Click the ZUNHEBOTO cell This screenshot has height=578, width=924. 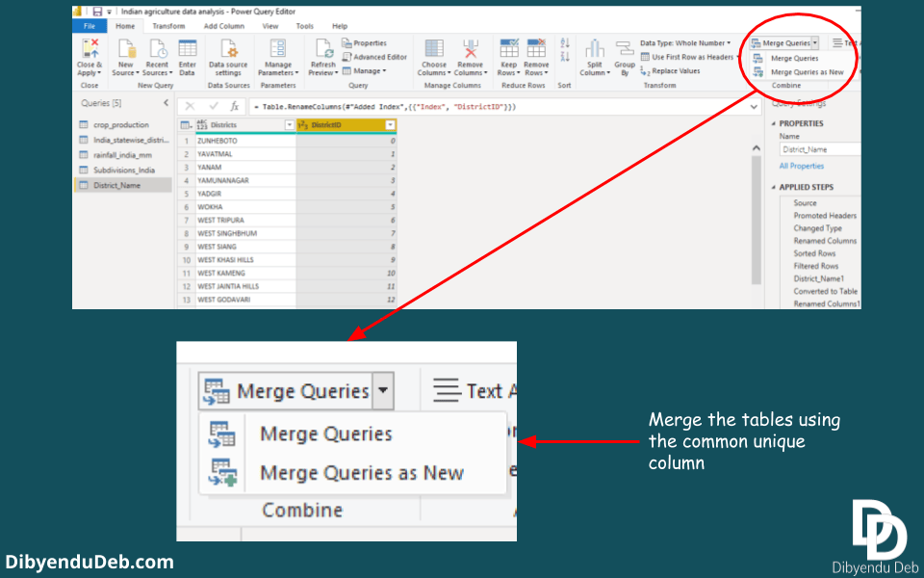(245, 141)
